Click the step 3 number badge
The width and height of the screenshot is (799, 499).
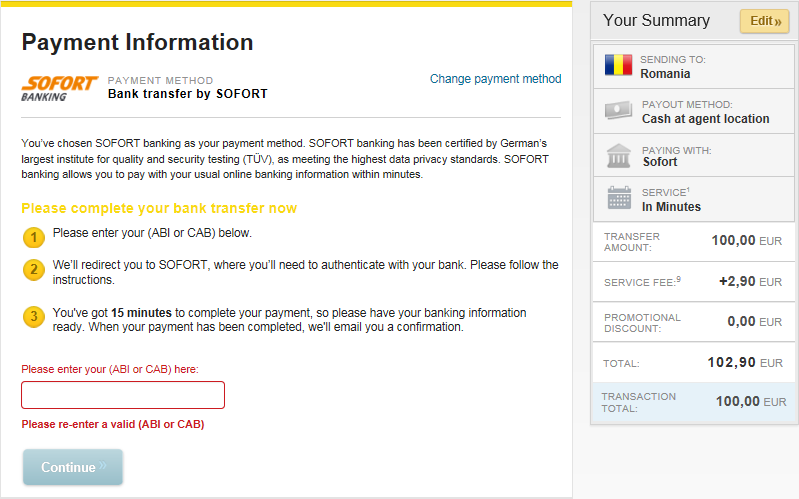click(34, 317)
